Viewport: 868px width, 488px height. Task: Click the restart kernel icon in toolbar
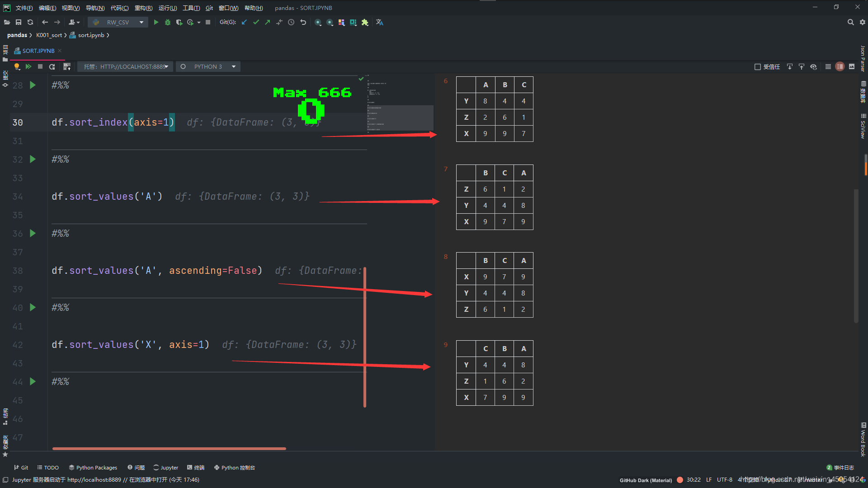pyautogui.click(x=52, y=66)
